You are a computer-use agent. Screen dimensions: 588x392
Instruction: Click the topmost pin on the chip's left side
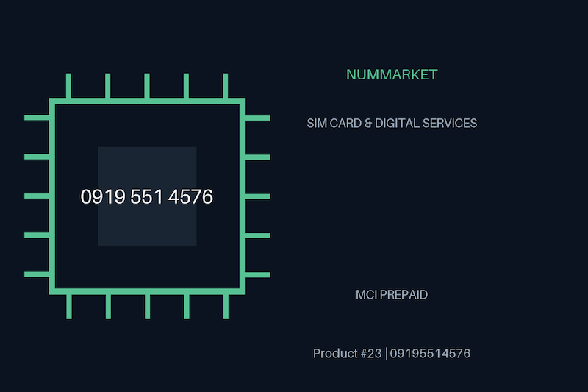[x=37, y=118]
